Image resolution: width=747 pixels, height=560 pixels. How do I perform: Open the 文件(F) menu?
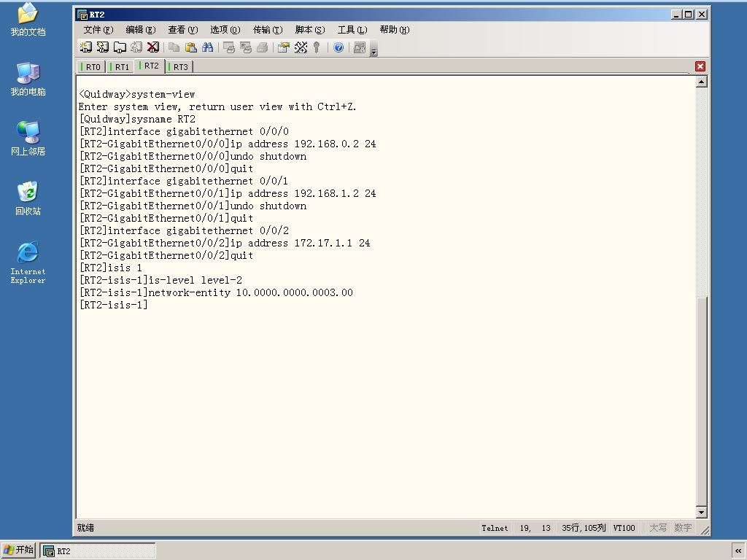tap(98, 29)
